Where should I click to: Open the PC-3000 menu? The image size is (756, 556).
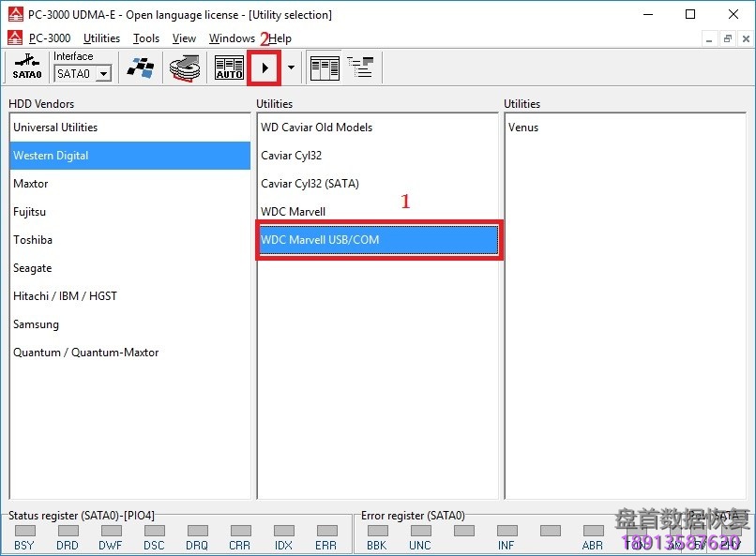point(49,38)
